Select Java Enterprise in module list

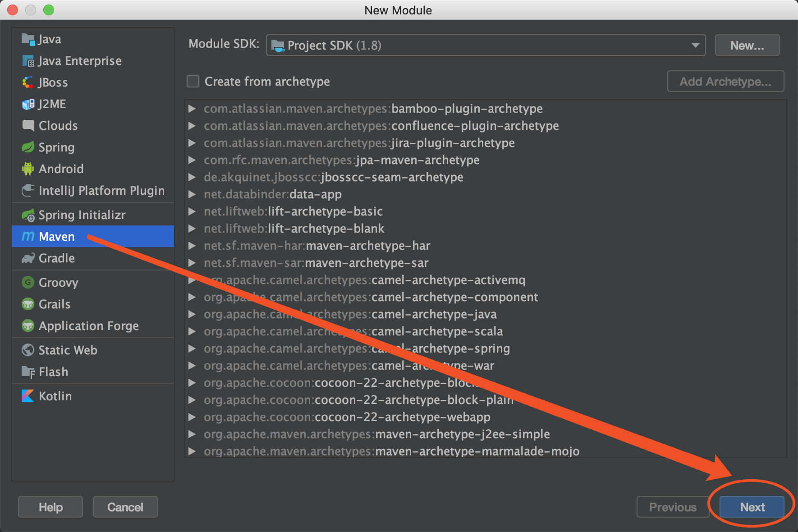click(80, 61)
